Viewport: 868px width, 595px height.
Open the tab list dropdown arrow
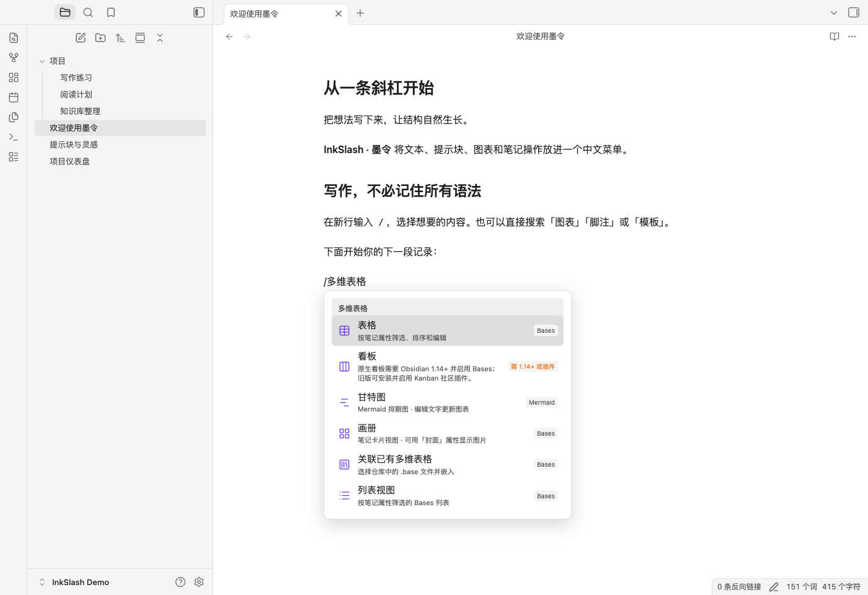[x=834, y=12]
